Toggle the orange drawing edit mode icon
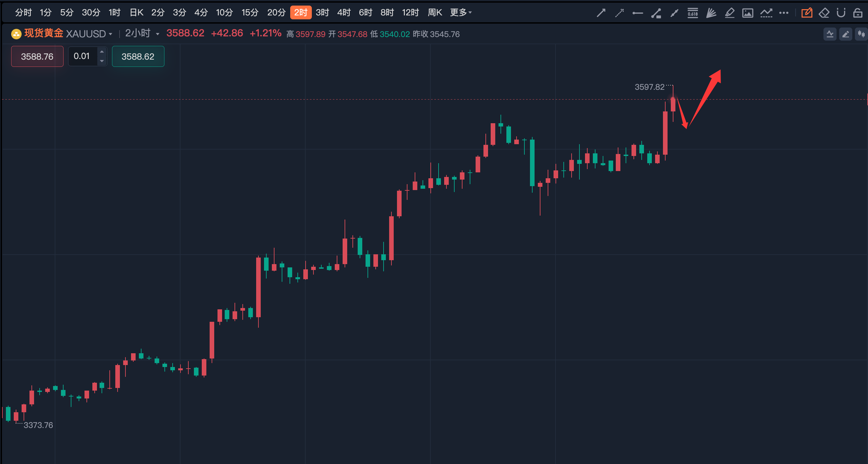The width and height of the screenshot is (868, 464). pyautogui.click(x=807, y=13)
